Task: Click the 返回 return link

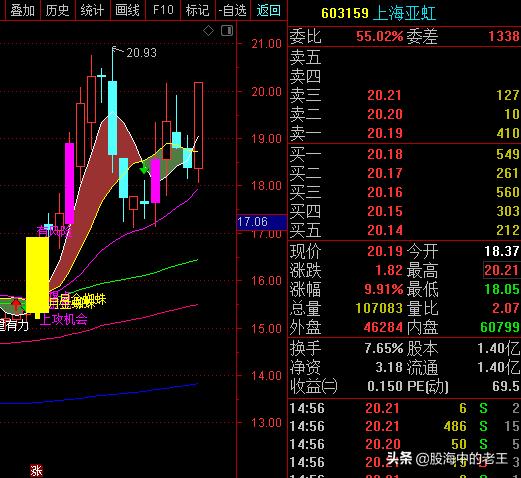Action: (268, 10)
